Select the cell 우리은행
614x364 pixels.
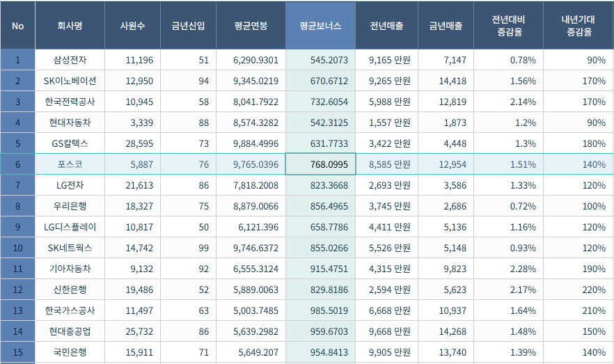(x=70, y=206)
